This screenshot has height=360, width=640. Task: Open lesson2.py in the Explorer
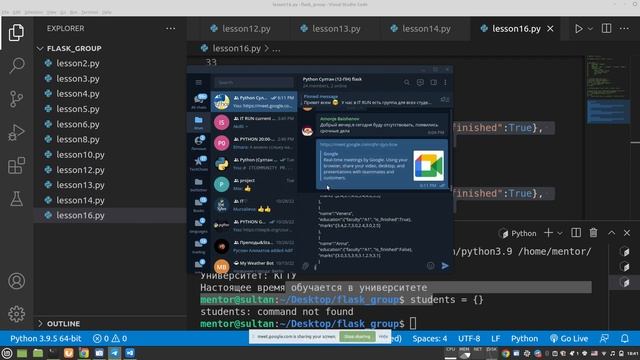coord(78,64)
